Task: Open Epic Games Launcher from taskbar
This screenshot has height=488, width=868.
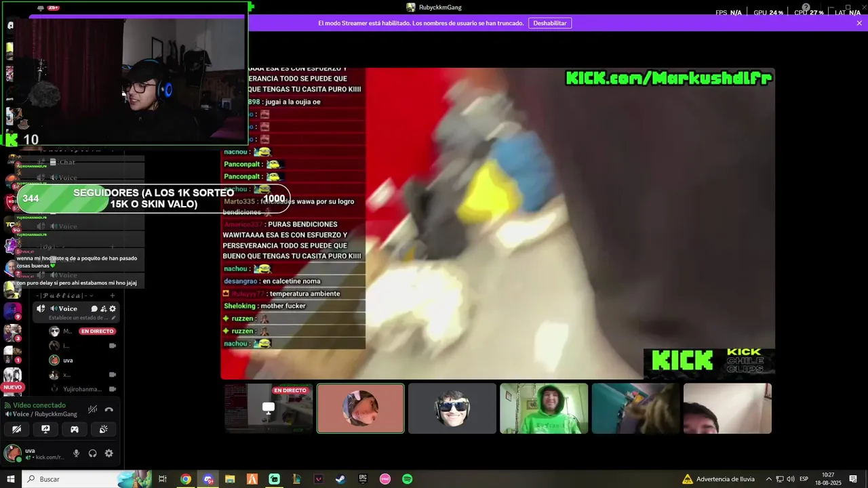Action: (x=363, y=479)
